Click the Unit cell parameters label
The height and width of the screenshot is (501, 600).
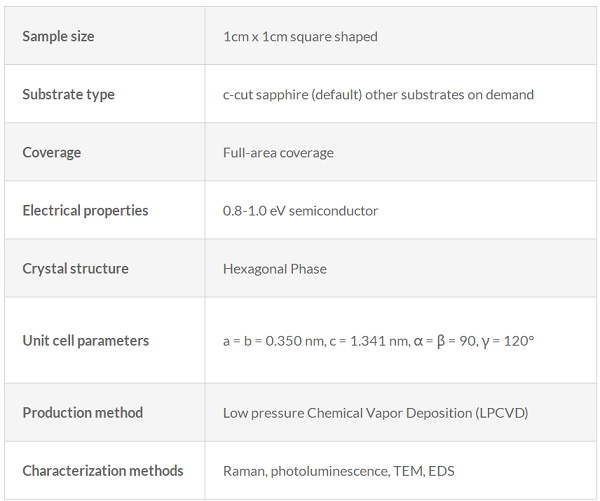(85, 341)
